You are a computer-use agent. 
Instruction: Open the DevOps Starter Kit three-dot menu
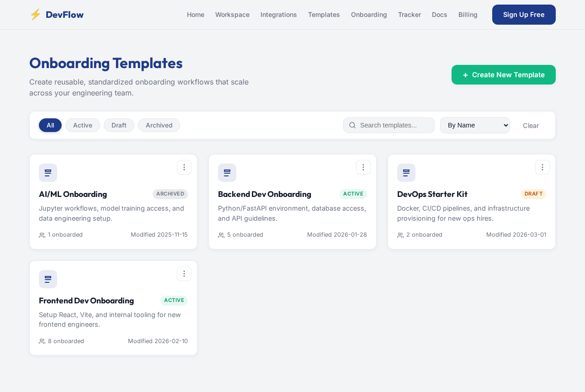pos(542,167)
